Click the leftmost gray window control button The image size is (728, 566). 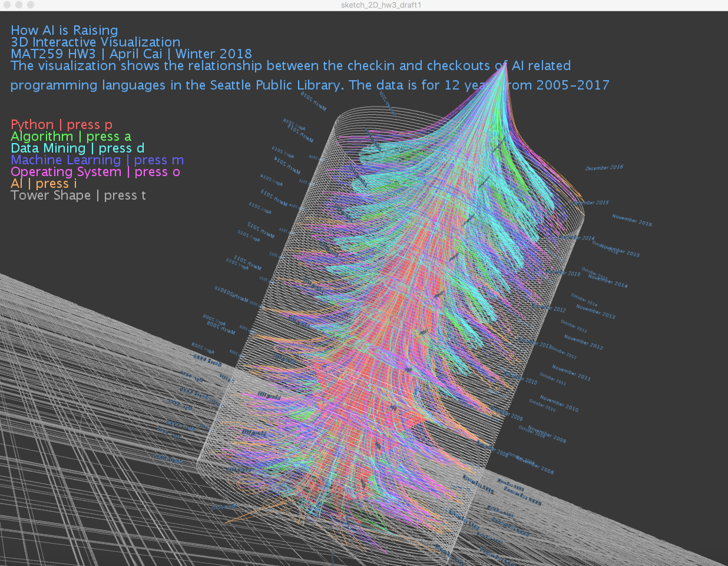(7, 5)
